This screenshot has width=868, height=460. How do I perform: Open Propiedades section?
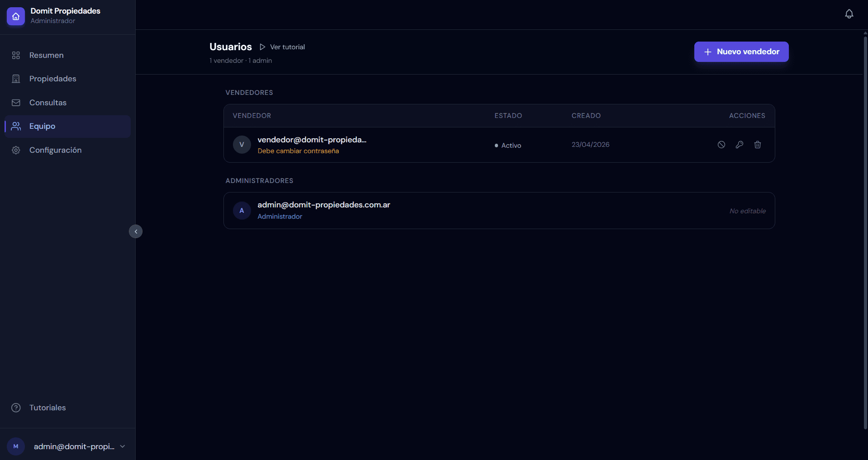click(67, 79)
